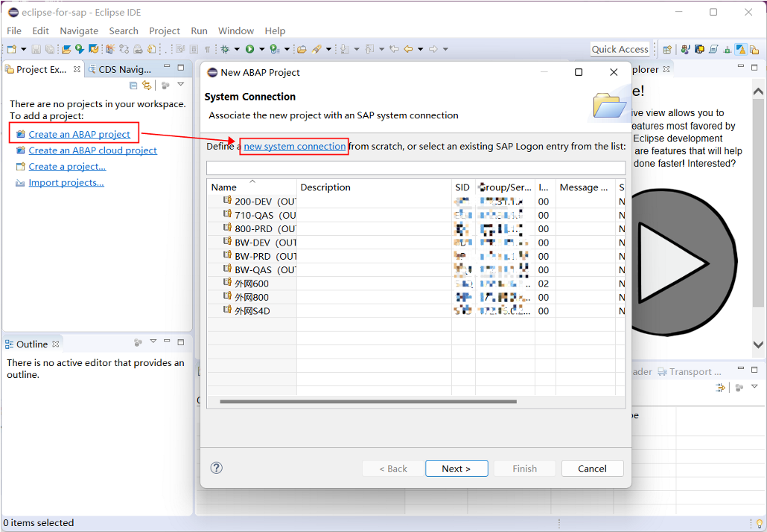Open the Debug configurations dropdown arrow
Viewport: 767px width, 532px height.
click(237, 49)
